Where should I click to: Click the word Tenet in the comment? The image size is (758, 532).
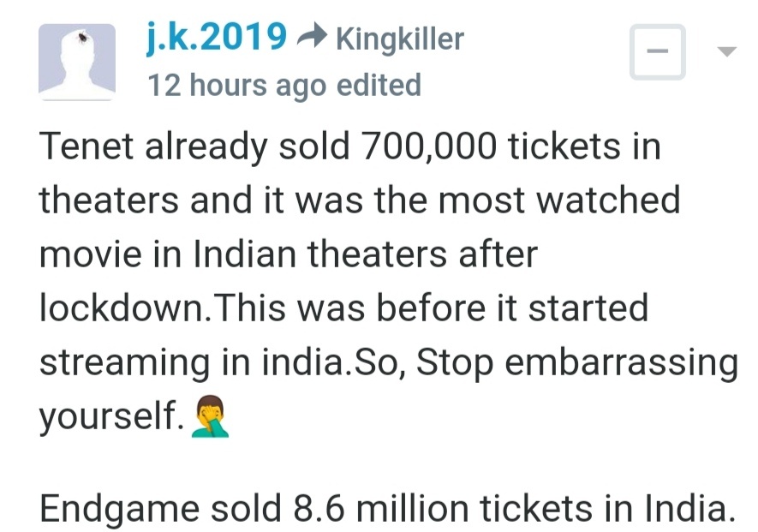click(x=86, y=146)
